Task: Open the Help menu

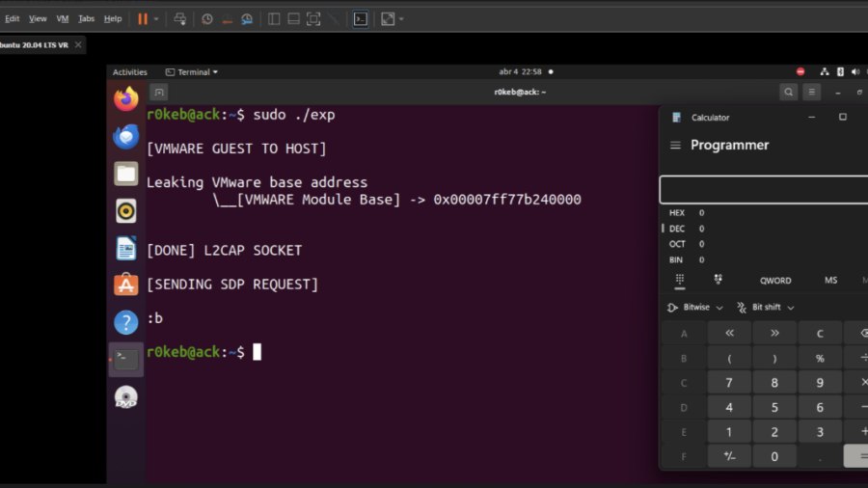Action: [113, 19]
